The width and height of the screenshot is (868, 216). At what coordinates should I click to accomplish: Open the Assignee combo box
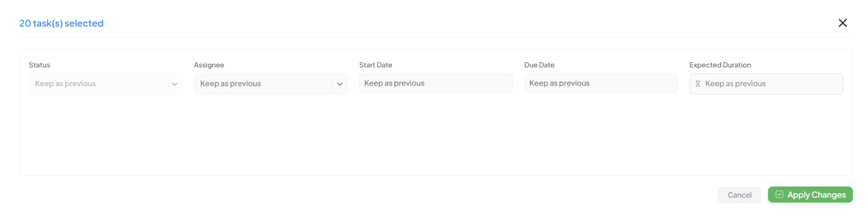coord(263,84)
